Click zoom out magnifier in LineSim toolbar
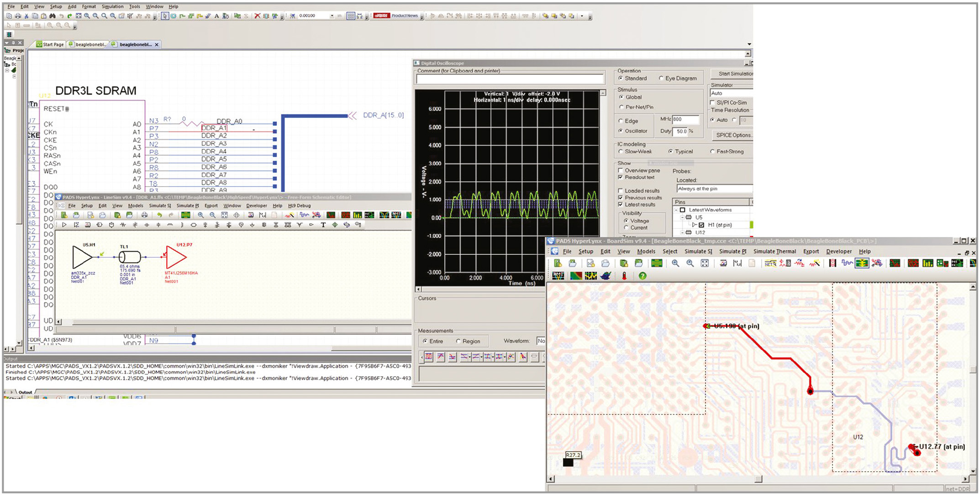This screenshot has width=980, height=495. coord(212,215)
